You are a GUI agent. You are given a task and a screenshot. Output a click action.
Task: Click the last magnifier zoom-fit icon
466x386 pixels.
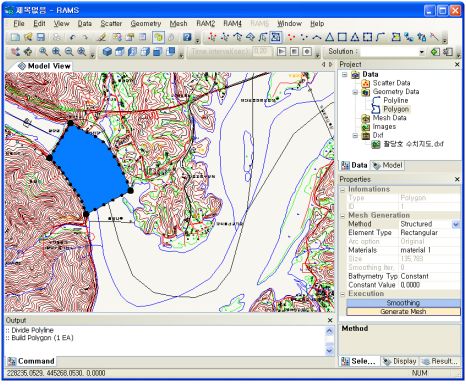81,52
